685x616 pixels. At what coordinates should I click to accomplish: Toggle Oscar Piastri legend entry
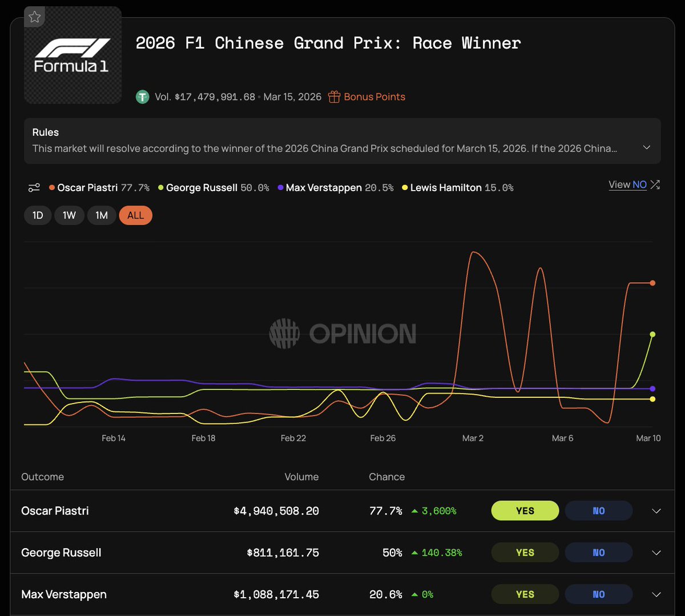99,188
